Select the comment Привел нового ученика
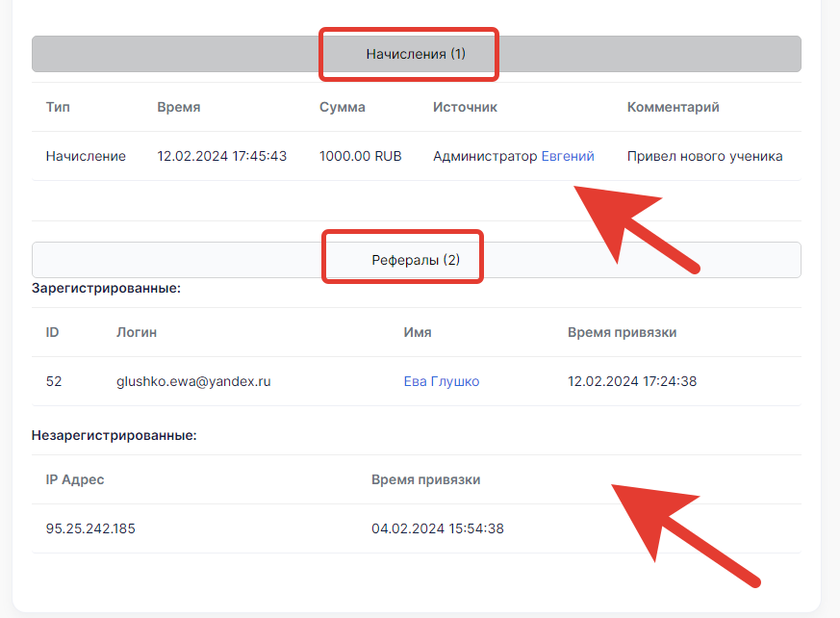Viewport: 840px width, 618px height. click(x=705, y=156)
